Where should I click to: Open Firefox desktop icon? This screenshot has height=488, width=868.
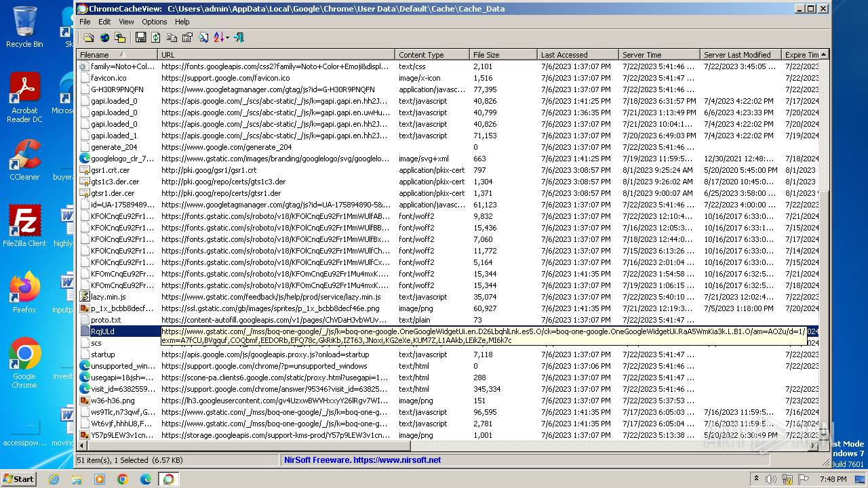pos(24,293)
